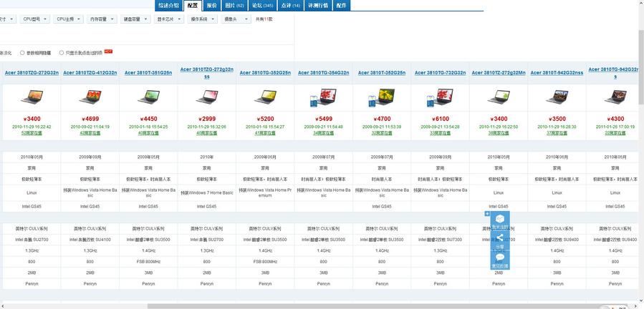Viewport: 644px width, 309px height.
Task: Click the cube icon in floating sidebar
Action: (x=500, y=218)
